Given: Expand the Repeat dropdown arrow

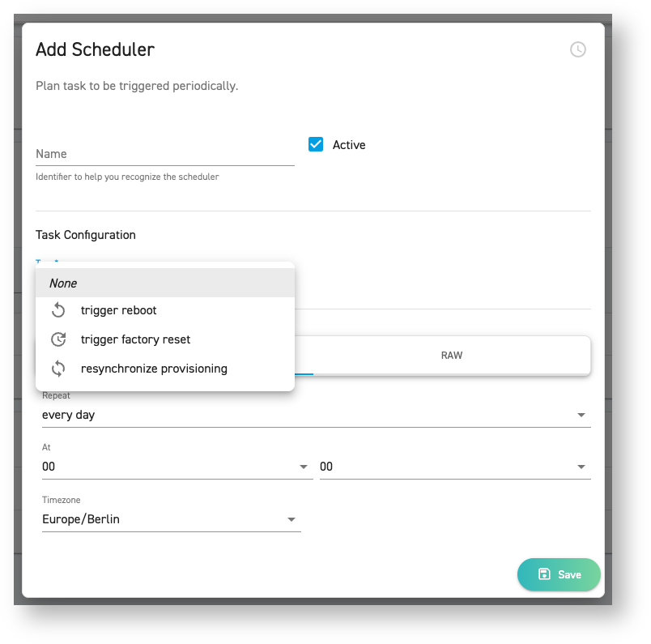Looking at the screenshot, I should coord(581,415).
